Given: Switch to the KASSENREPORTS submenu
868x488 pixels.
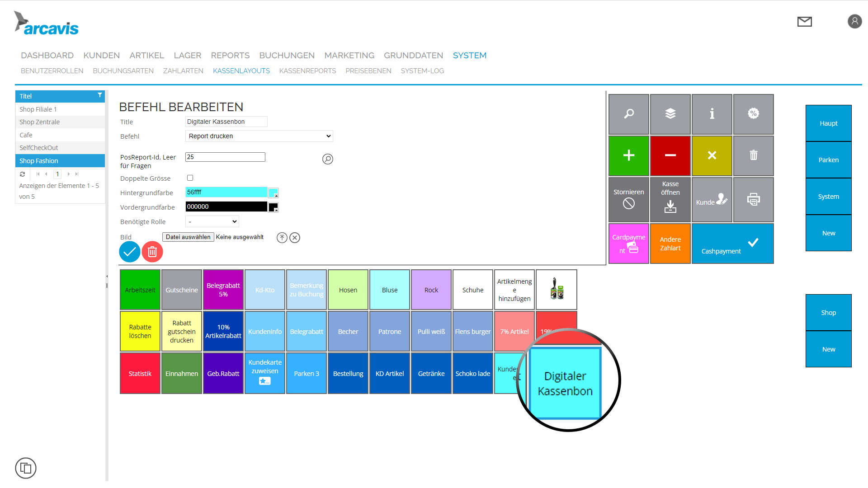Looking at the screenshot, I should click(308, 71).
